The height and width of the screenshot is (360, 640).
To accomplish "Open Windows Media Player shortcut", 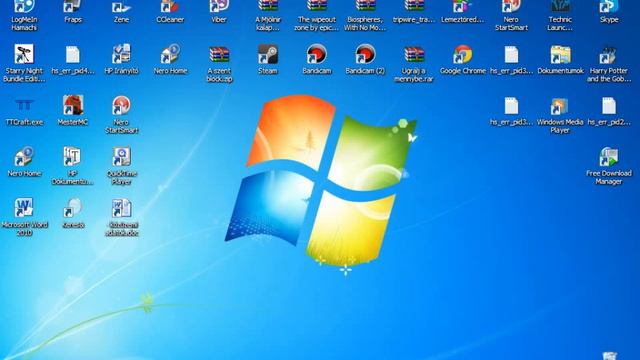I will (x=560, y=115).
